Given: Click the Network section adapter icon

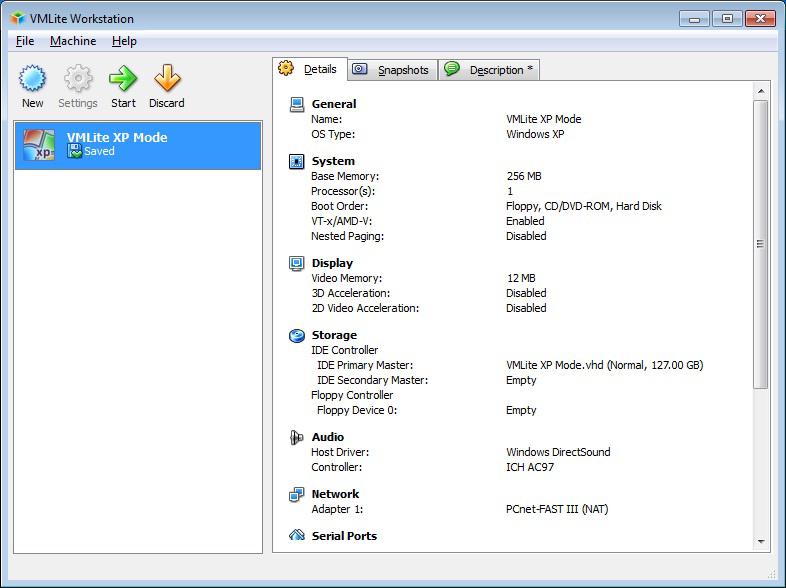Looking at the screenshot, I should click(x=297, y=494).
